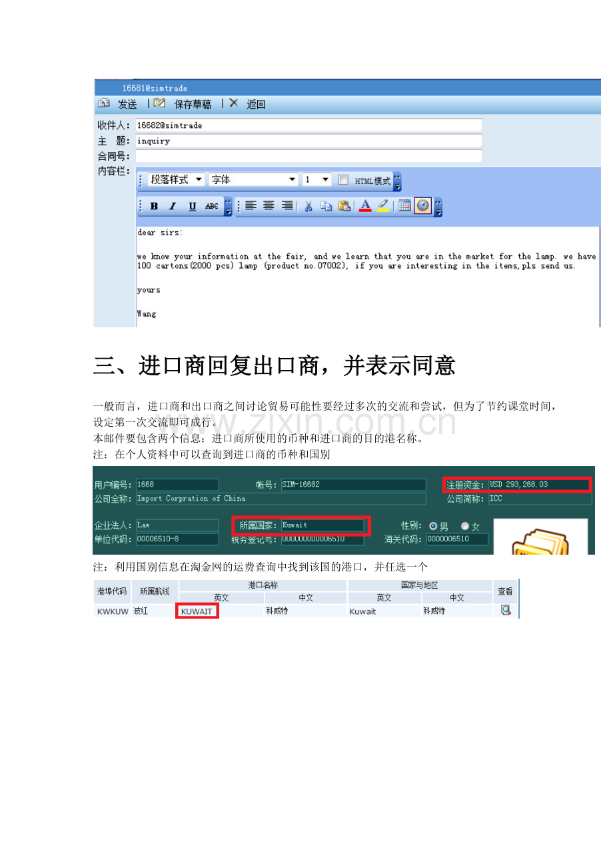Screen dimensions: 613x868
Task: Insert table using the grid icon
Action: [x=404, y=206]
